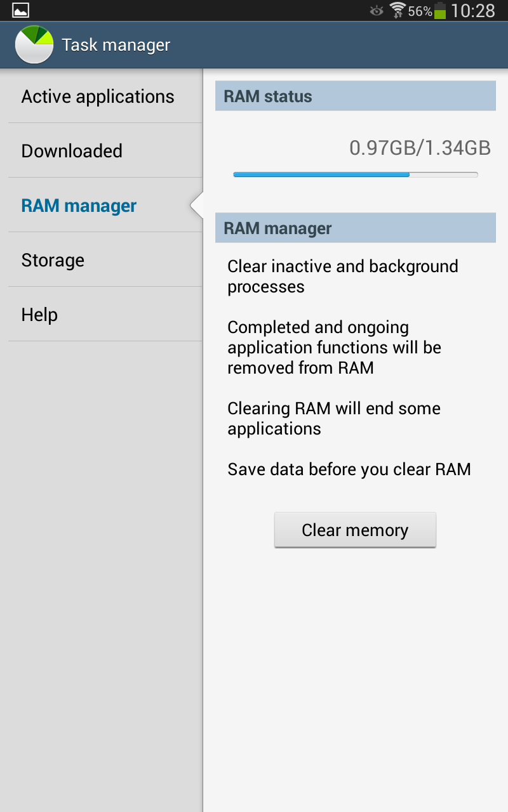Image resolution: width=508 pixels, height=812 pixels.
Task: Select the RAM manager sidebar tab
Action: click(x=79, y=206)
